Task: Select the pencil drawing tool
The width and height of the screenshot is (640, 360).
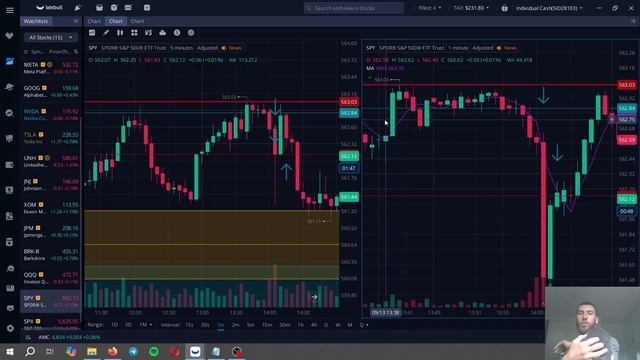Action: coord(106,33)
